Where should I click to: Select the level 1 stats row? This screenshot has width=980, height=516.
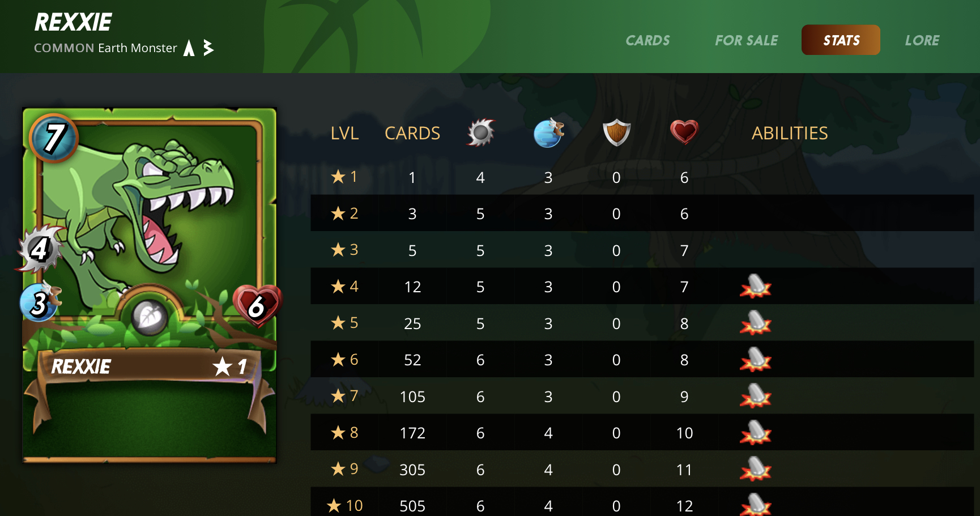coord(642,177)
